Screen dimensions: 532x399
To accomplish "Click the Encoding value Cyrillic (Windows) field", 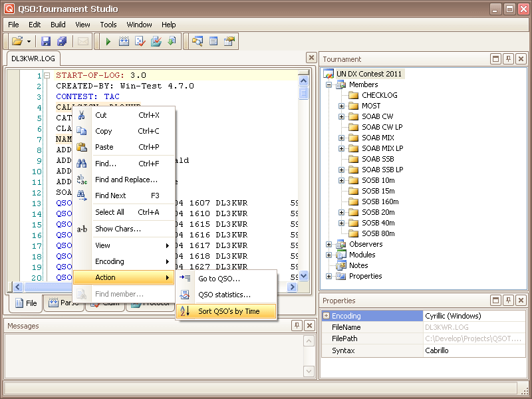I will (x=473, y=316).
